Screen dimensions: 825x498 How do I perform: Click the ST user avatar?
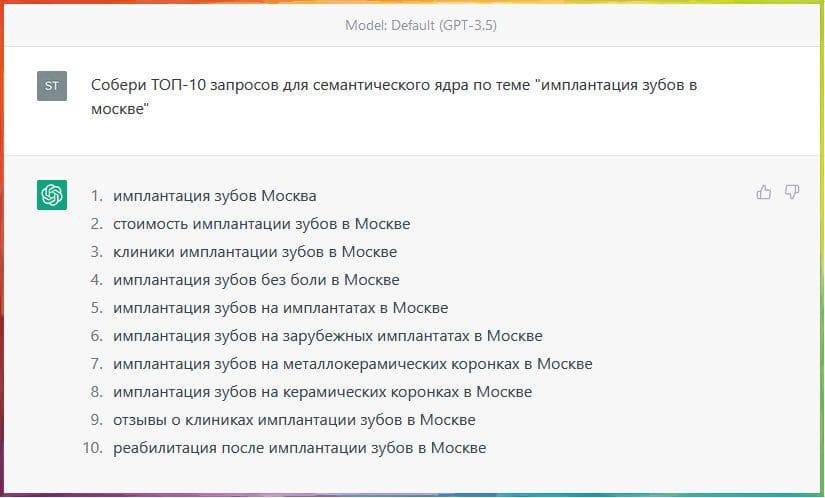click(52, 86)
